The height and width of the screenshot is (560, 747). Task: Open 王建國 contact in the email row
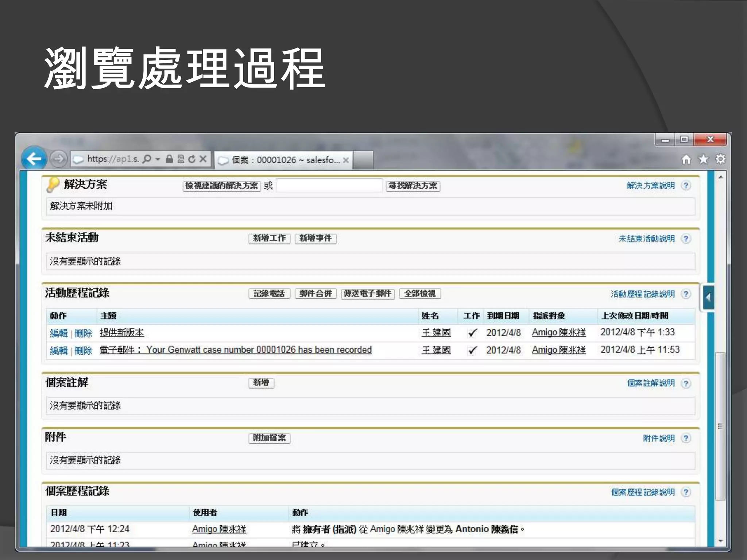tap(436, 350)
